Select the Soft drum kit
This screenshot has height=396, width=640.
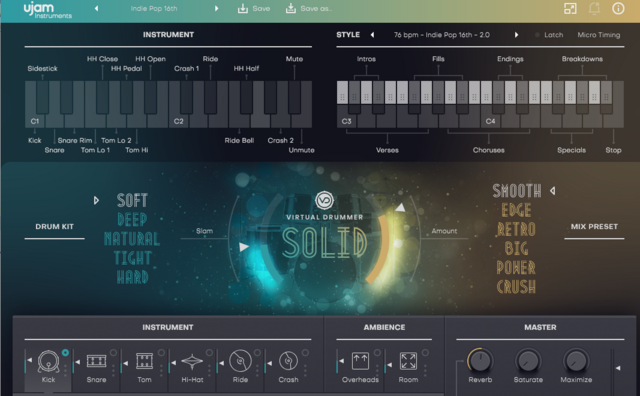point(132,200)
